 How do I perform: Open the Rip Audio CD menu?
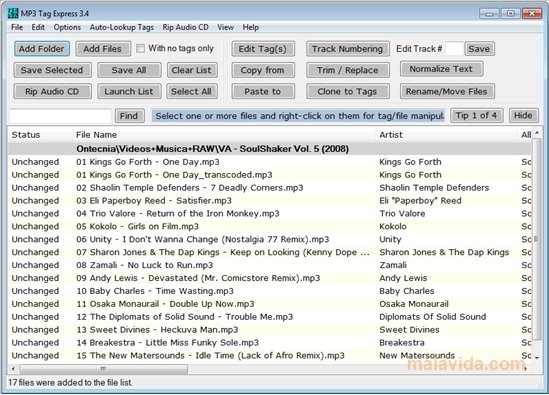pyautogui.click(x=185, y=27)
